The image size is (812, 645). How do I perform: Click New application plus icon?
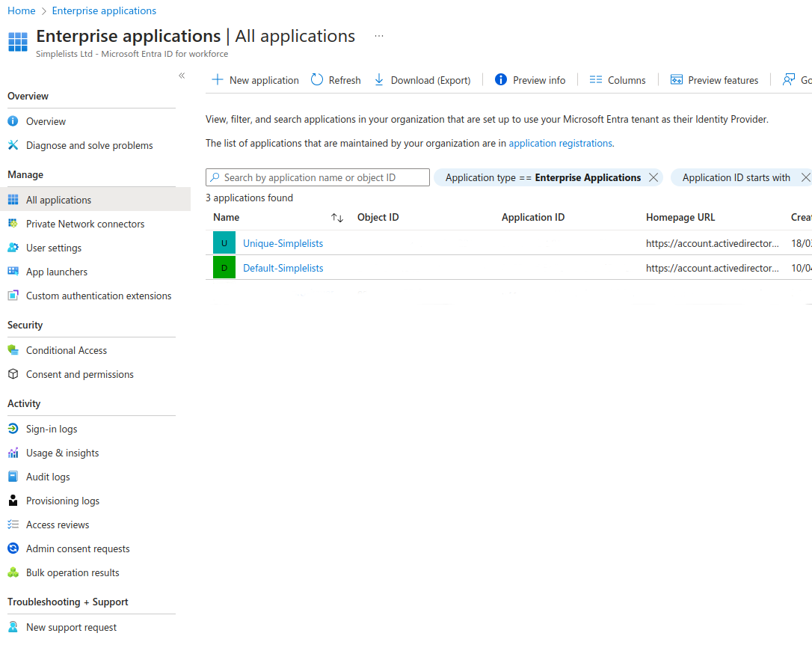click(x=218, y=80)
